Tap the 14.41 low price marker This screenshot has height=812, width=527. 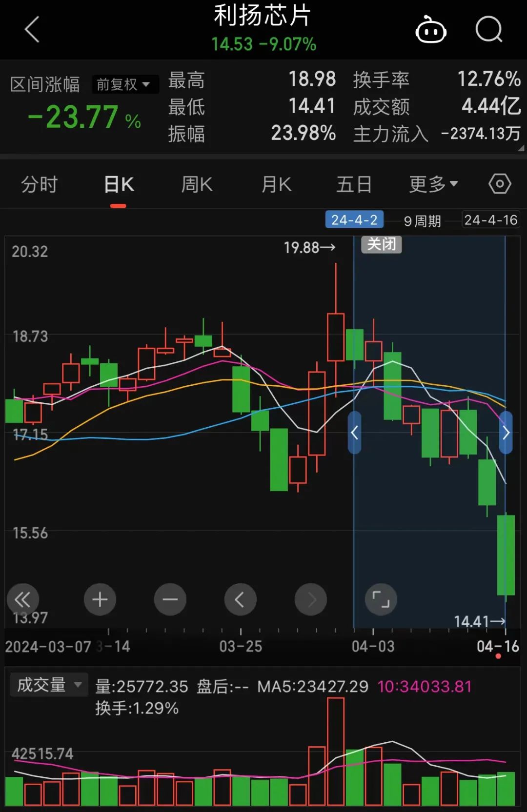480,621
